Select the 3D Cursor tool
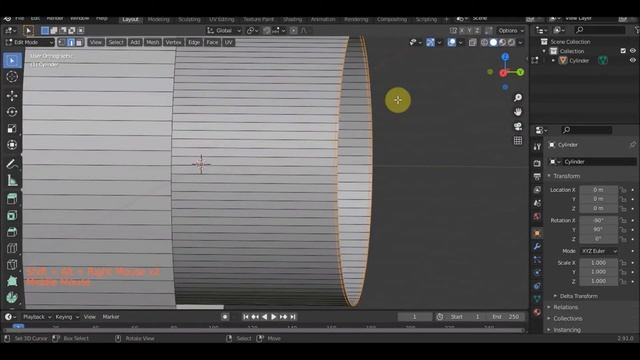The height and width of the screenshot is (360, 640). (12, 76)
